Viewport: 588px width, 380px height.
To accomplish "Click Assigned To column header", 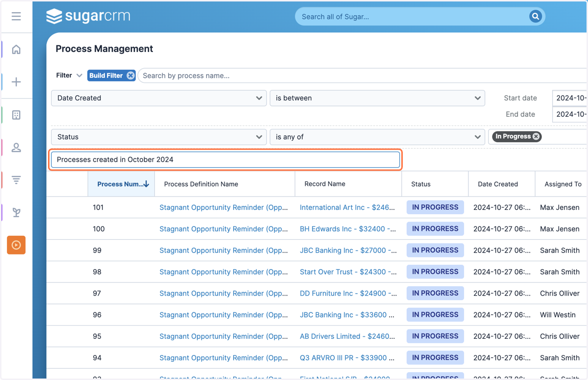I will 563,184.
